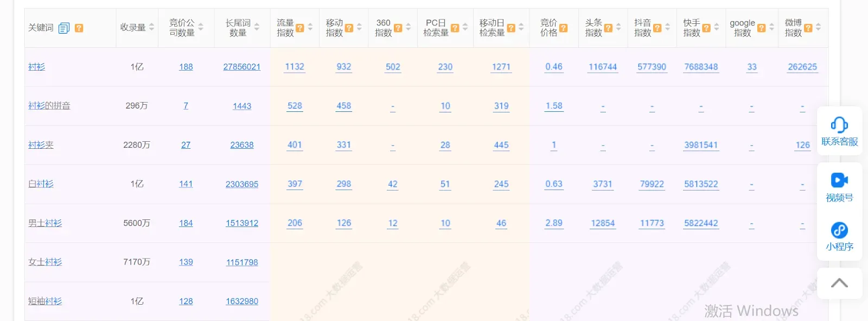The height and width of the screenshot is (321, 868).
Task: Sort table by 收录量 column arrows
Action: coord(151,27)
